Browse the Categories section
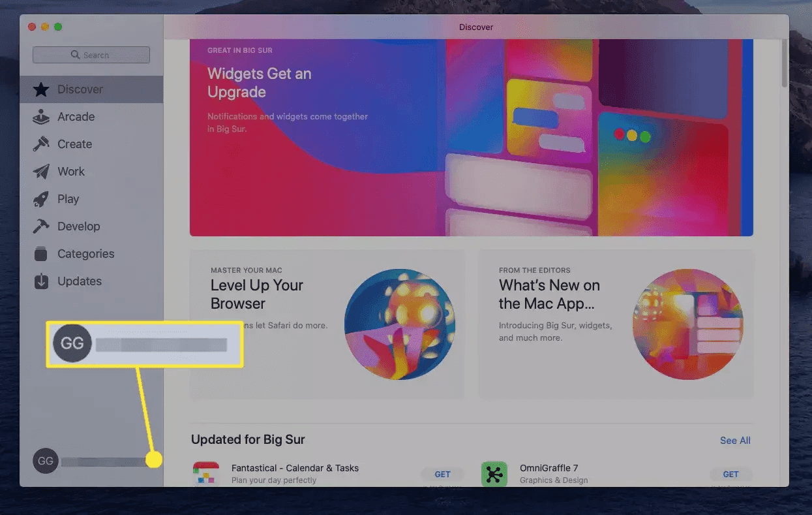The image size is (812, 515). [x=91, y=254]
